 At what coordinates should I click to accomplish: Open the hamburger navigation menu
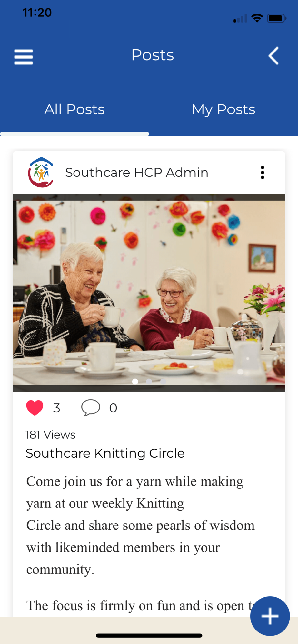pos(24,57)
